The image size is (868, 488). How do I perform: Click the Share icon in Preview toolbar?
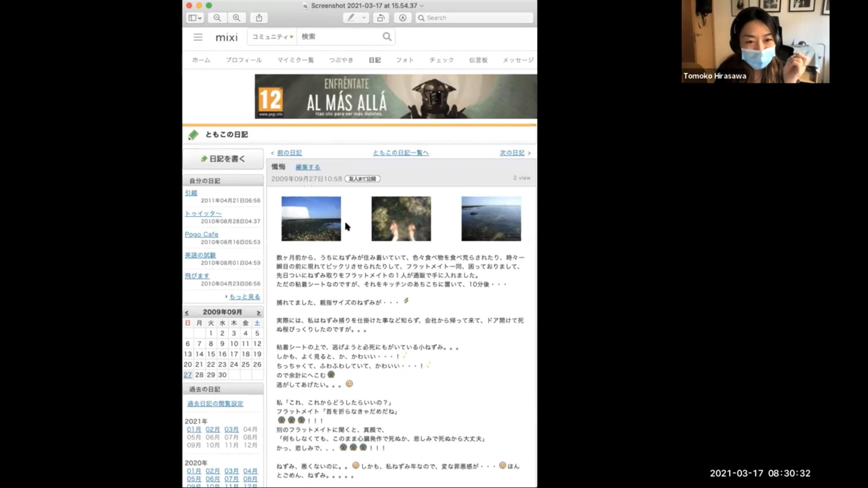point(259,18)
